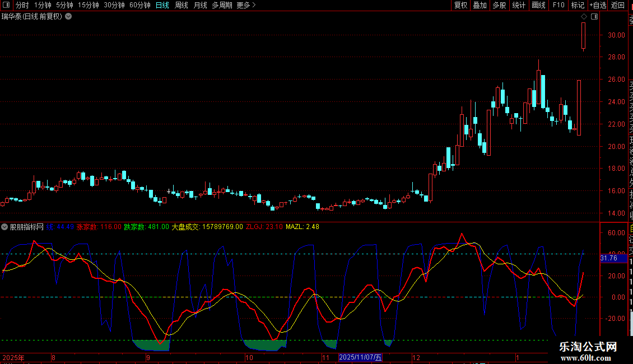Image resolution: width=633 pixels, height=364 pixels.
Task: Select the 5分钟 period
Action: [x=64, y=5]
